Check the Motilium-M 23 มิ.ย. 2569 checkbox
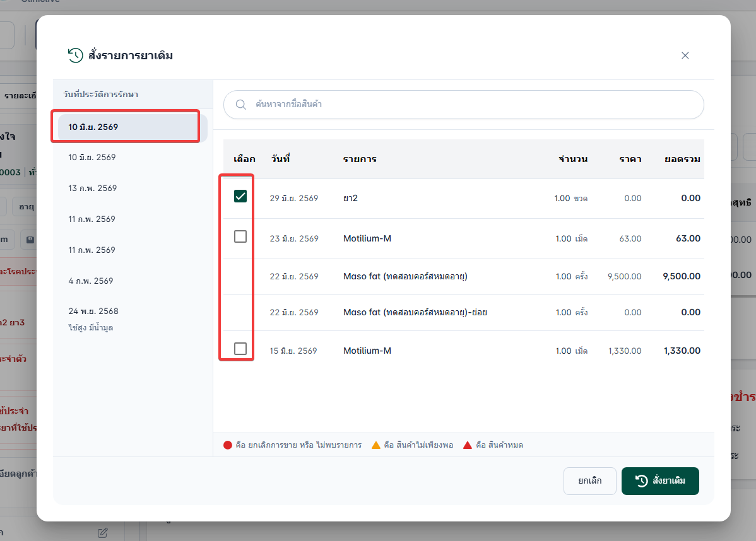Image resolution: width=756 pixels, height=541 pixels. (240, 236)
